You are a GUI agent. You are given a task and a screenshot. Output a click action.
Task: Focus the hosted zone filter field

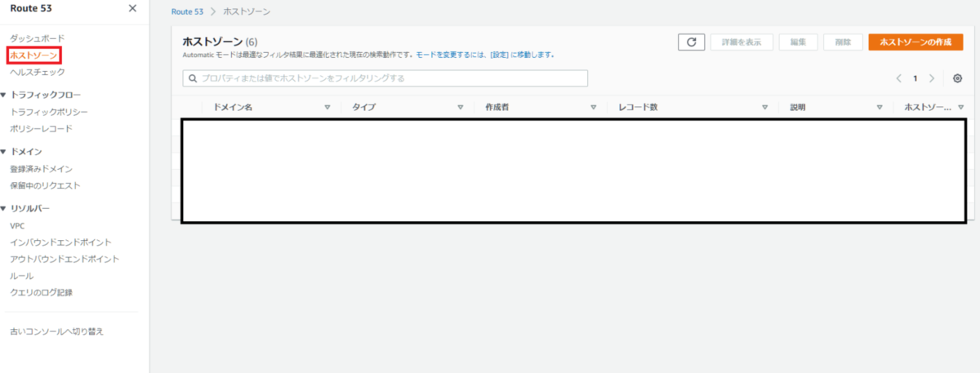pyautogui.click(x=385, y=78)
